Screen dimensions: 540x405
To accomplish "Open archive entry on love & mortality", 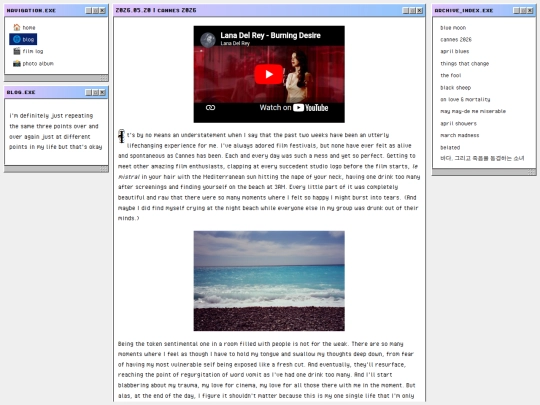I will pyautogui.click(x=465, y=99).
